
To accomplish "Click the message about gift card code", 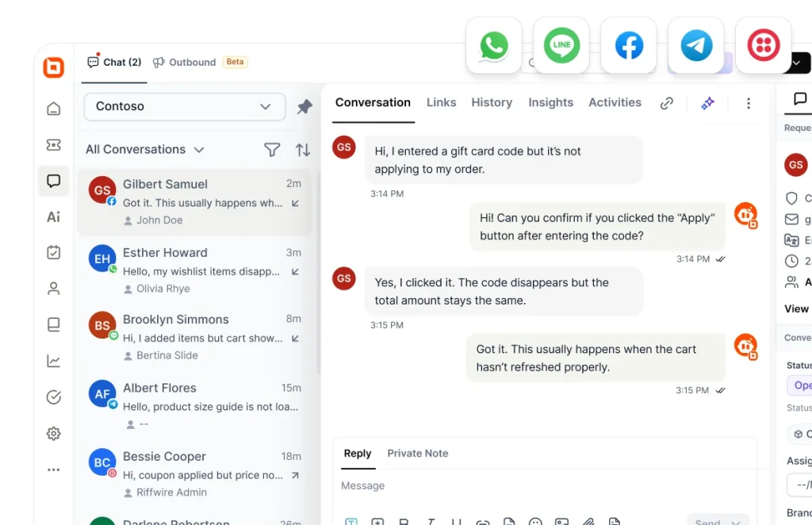I will 504,160.
